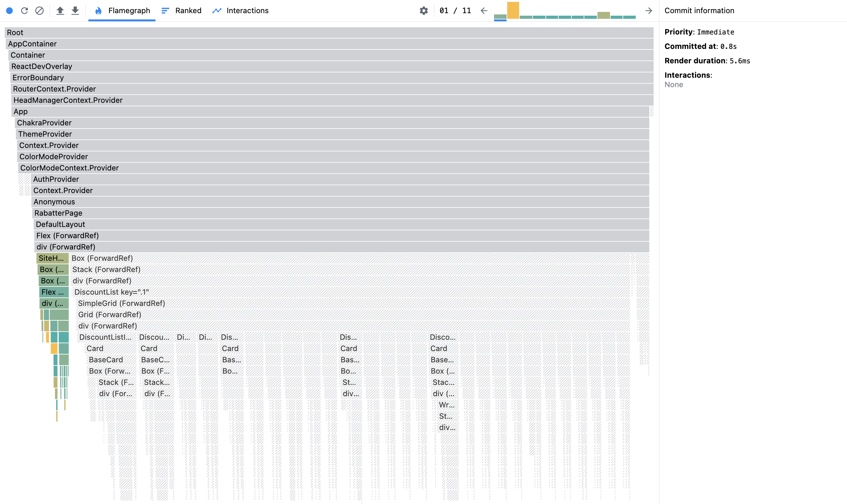
Task: Go to previous commit arrow
Action: click(484, 11)
